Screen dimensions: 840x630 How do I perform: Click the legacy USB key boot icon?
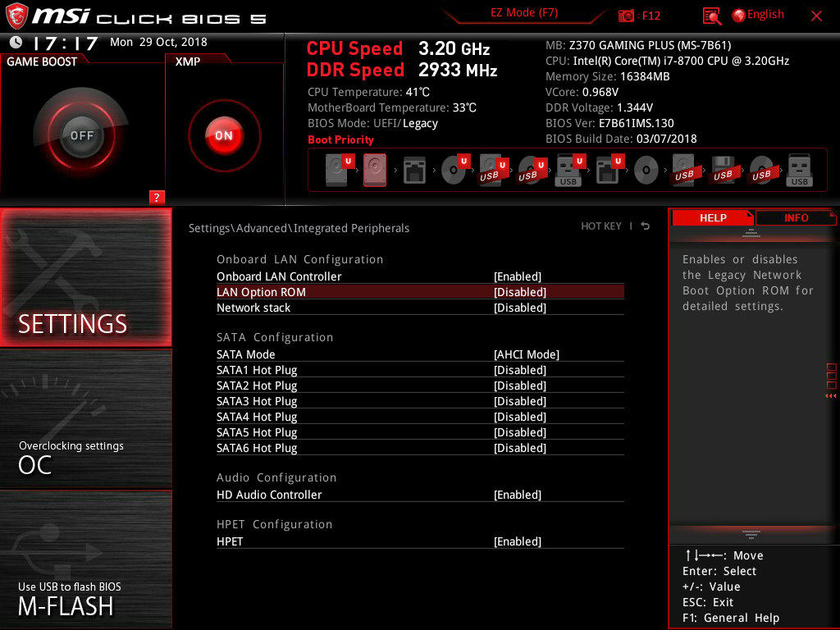coord(799,171)
